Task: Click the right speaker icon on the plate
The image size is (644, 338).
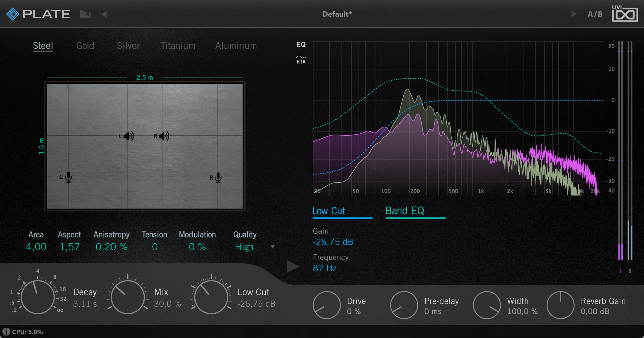Action: pyautogui.click(x=163, y=136)
